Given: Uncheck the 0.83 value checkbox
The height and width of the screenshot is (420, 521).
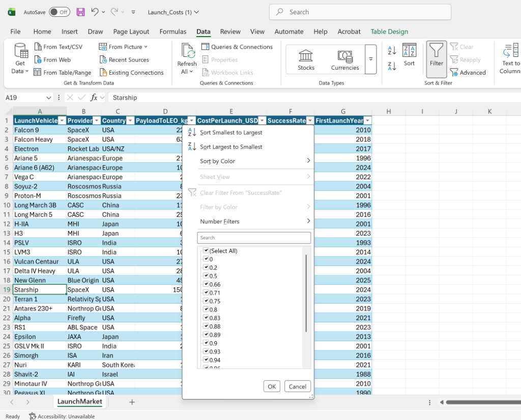Looking at the screenshot, I should tap(206, 318).
